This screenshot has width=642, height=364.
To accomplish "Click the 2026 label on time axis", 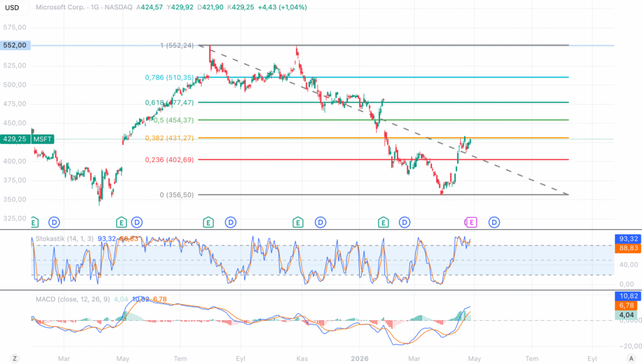I will point(359,357).
